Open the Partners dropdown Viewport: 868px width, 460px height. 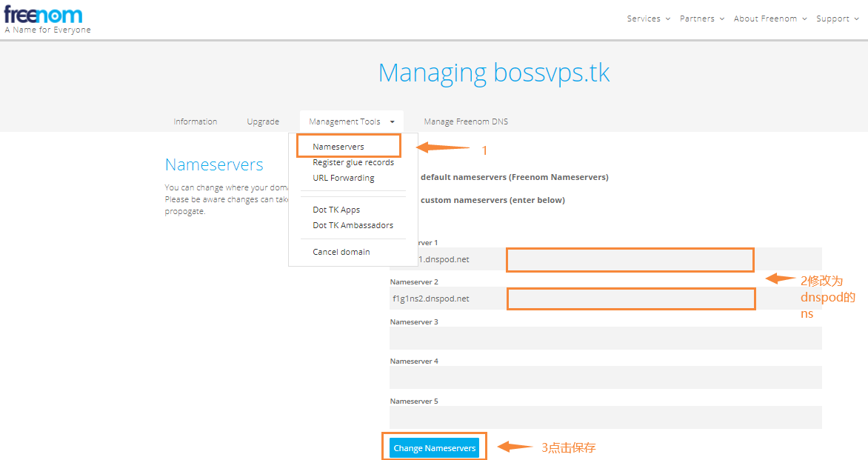pyautogui.click(x=701, y=19)
